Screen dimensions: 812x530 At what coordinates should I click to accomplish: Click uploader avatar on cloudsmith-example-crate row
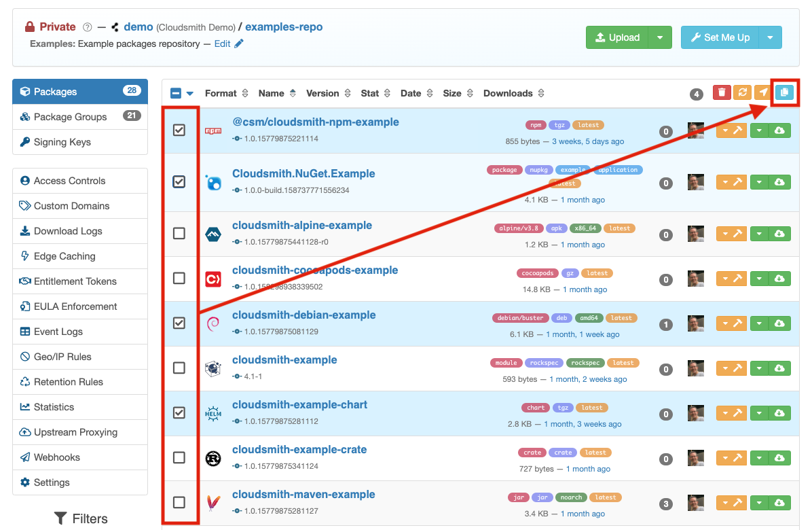click(695, 458)
